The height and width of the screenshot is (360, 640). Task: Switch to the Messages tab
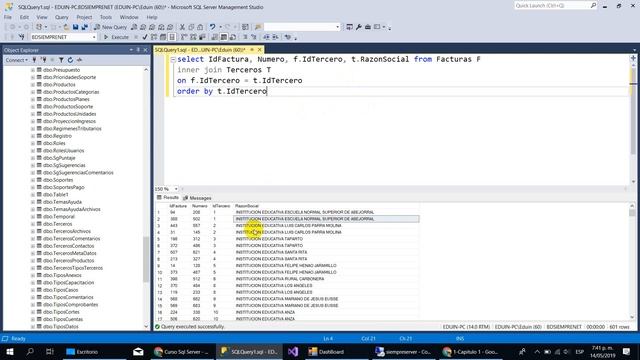click(x=197, y=198)
